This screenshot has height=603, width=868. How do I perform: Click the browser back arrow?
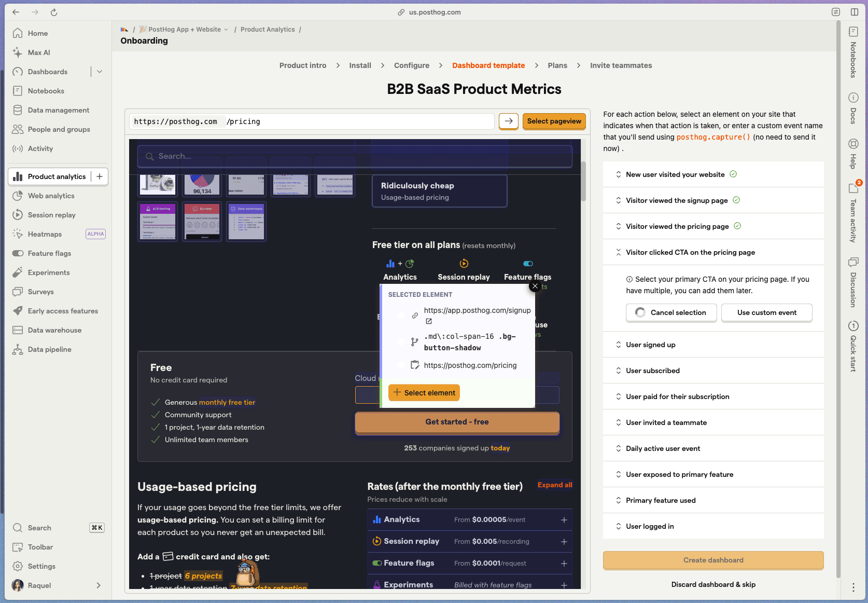coord(16,12)
